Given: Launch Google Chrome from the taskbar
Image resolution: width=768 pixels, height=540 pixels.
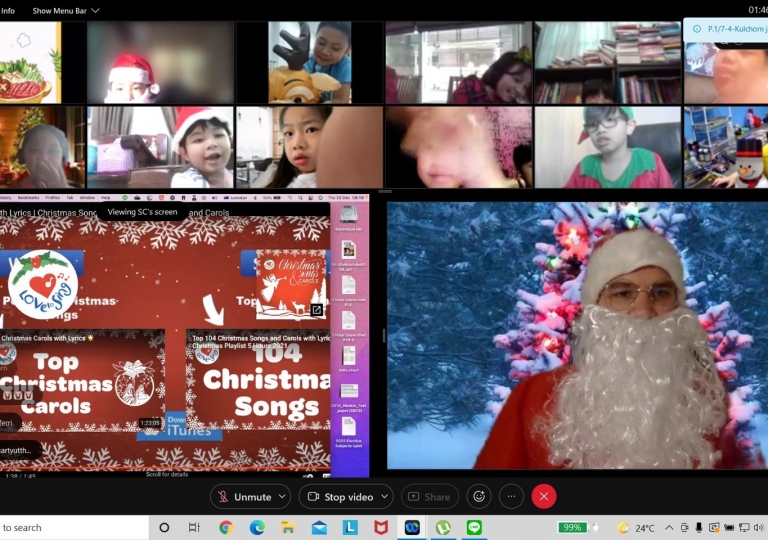Looking at the screenshot, I should coord(226,528).
